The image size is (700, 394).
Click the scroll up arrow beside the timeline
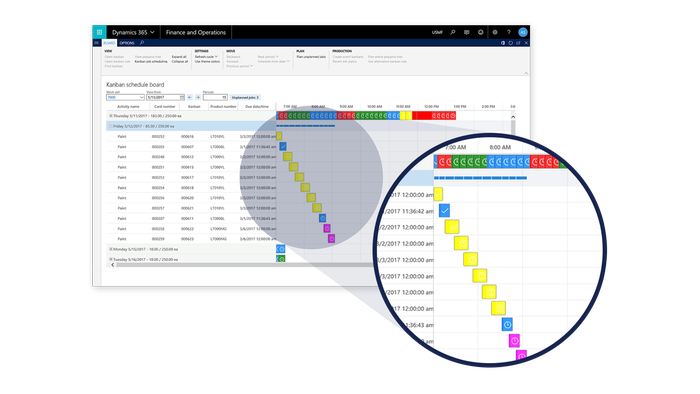click(x=513, y=116)
